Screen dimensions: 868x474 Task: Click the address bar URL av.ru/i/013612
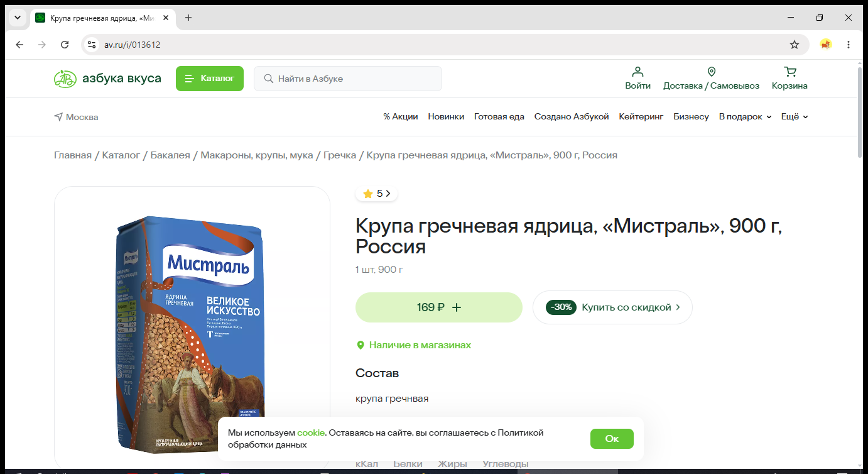click(132, 45)
